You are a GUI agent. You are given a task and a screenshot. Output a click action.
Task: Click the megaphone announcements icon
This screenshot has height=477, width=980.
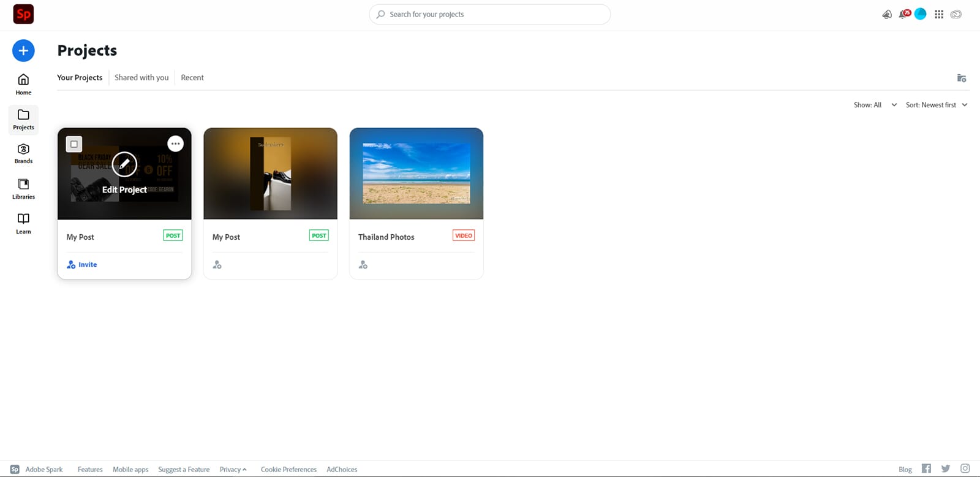click(886, 14)
